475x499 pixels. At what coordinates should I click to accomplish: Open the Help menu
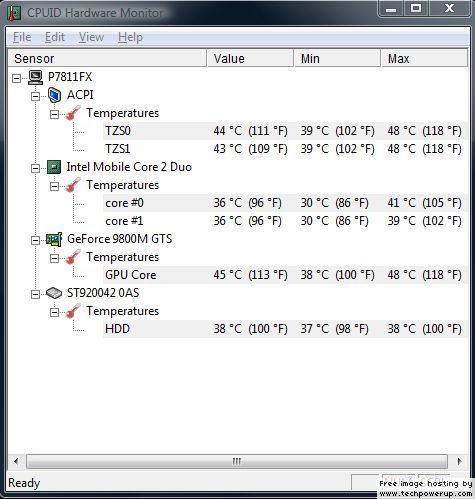coord(130,37)
